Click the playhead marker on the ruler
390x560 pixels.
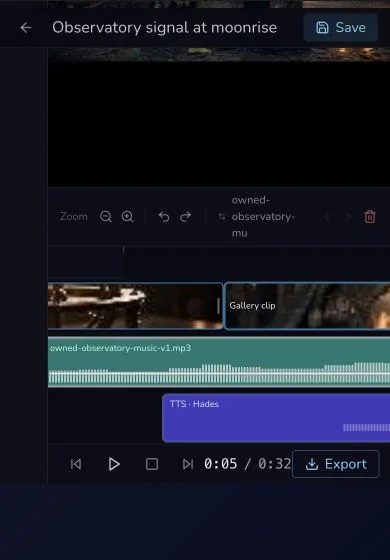coord(124,250)
